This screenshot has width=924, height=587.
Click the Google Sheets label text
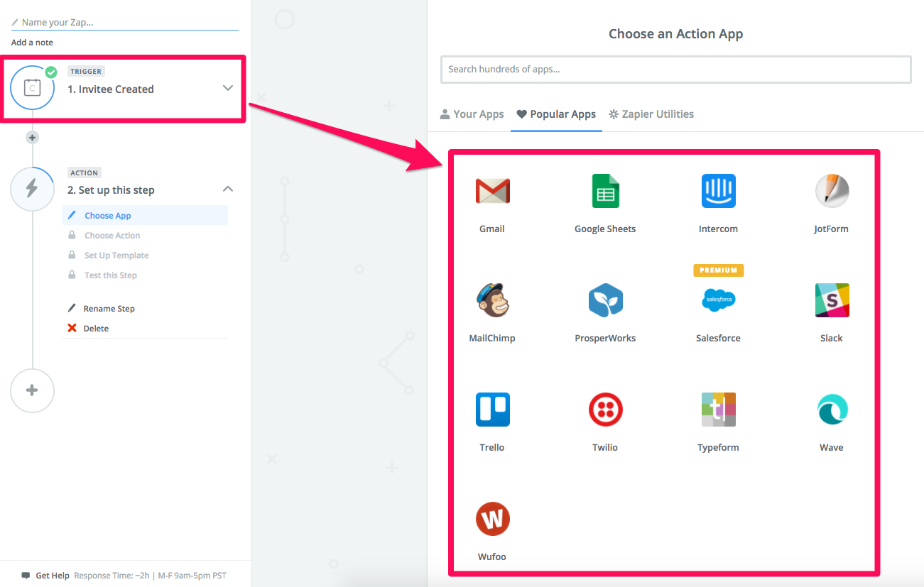point(605,229)
